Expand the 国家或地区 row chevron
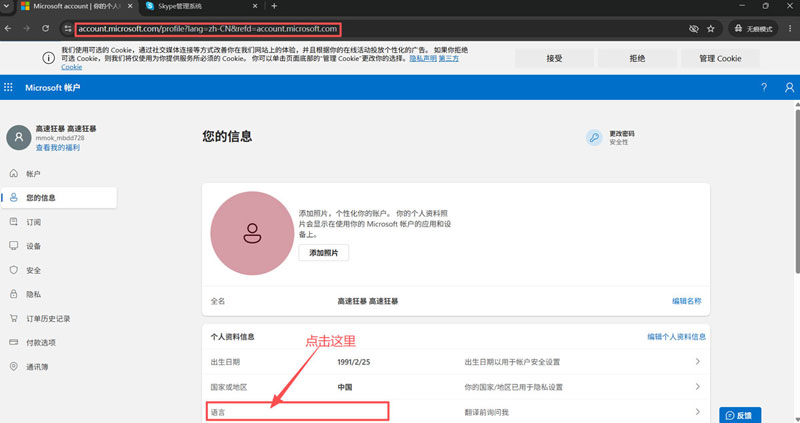This screenshot has width=800, height=423. 697,386
